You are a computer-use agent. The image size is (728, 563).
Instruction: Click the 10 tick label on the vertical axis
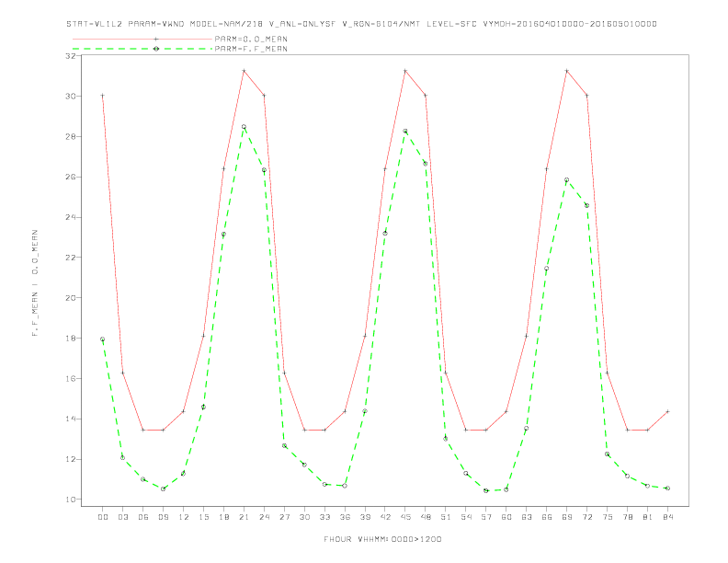coord(70,500)
